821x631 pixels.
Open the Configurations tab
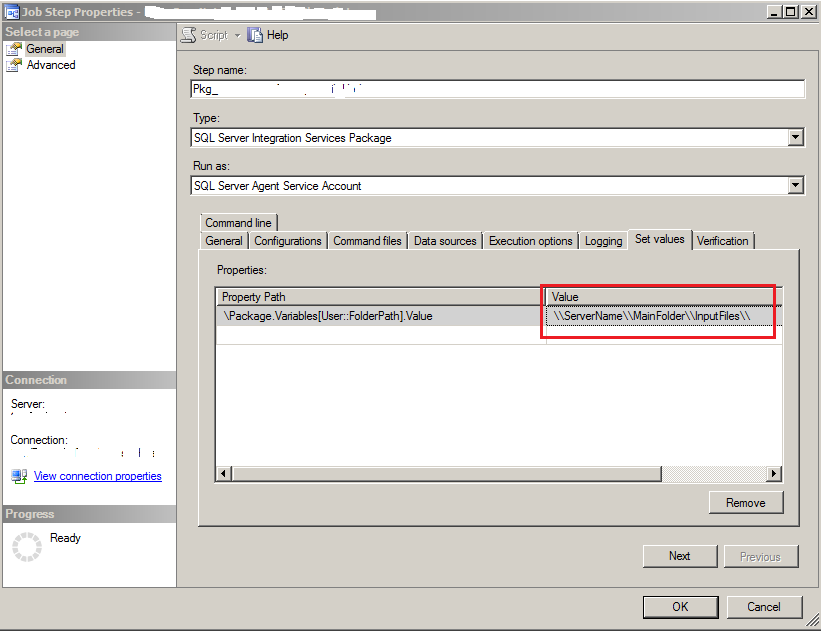[287, 240]
